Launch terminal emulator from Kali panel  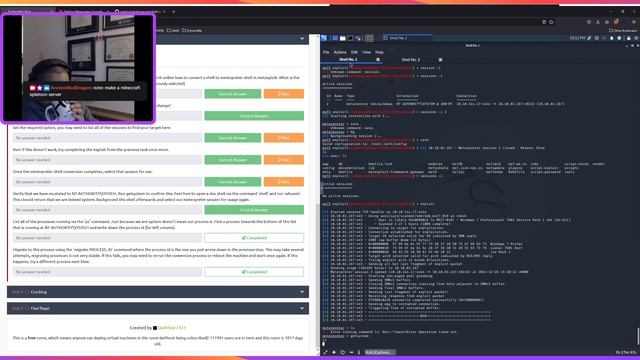pyautogui.click(x=350, y=38)
